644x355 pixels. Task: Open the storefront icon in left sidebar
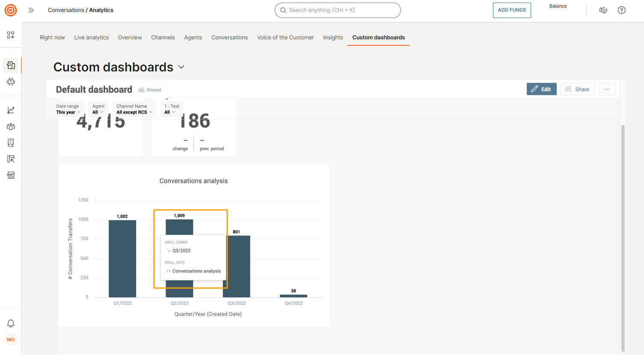[x=11, y=175]
